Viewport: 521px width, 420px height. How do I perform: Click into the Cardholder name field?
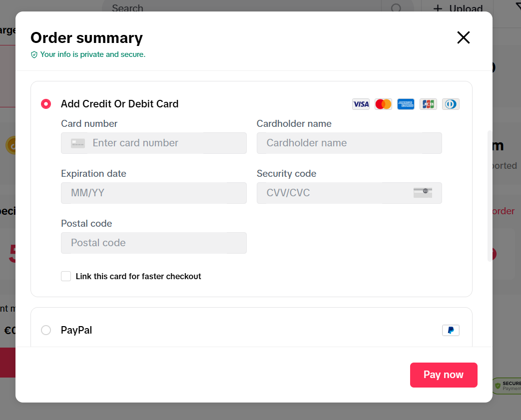(349, 143)
